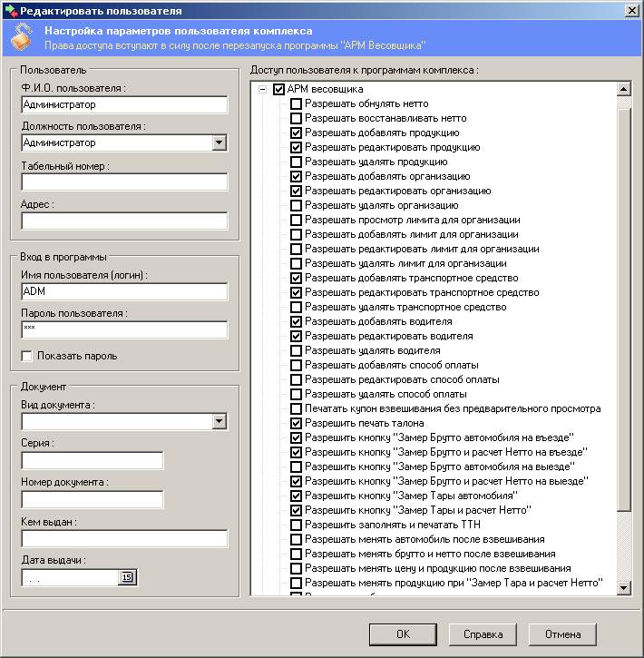This screenshot has height=658, width=644.
Task: Click the Отмена button
Action: pyautogui.click(x=561, y=633)
